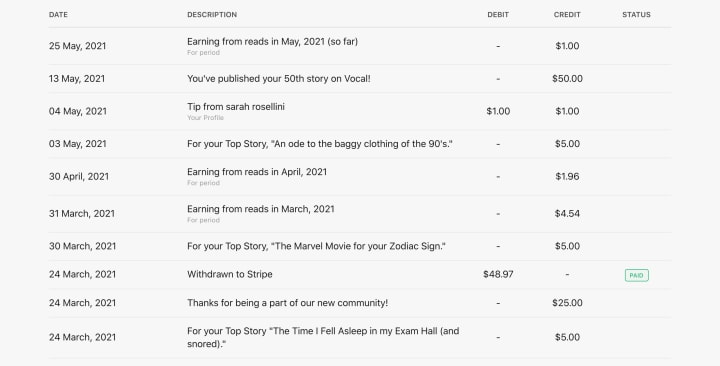Viewport: 720px width, 366px height.
Task: Click the $48.97 debit amount
Action: point(498,274)
